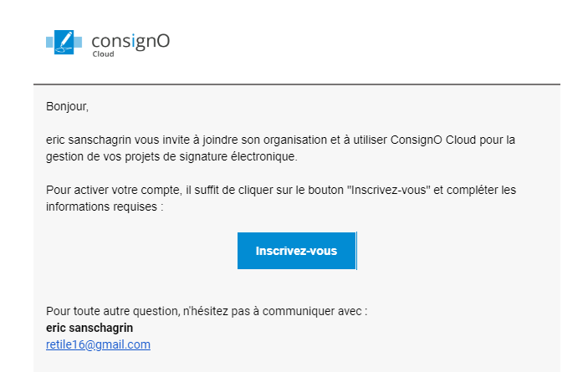Viewport: 588px width, 372px height.
Task: Click the "Bonjour," greeting text
Action: click(x=67, y=107)
